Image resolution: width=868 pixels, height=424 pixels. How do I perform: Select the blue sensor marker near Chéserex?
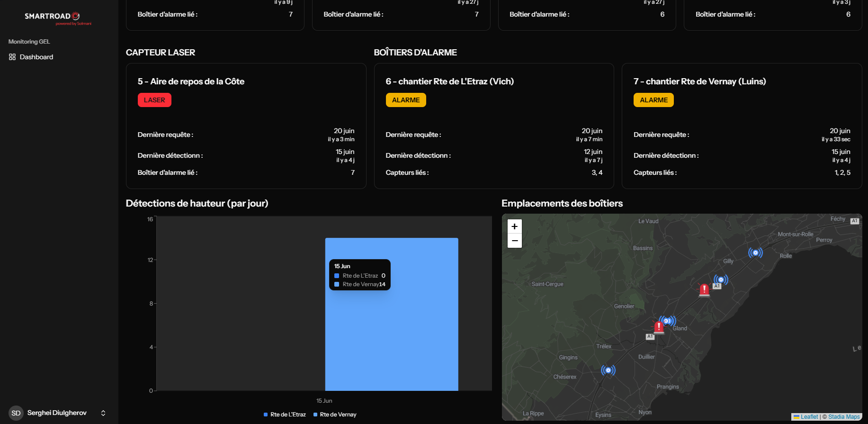click(x=608, y=370)
